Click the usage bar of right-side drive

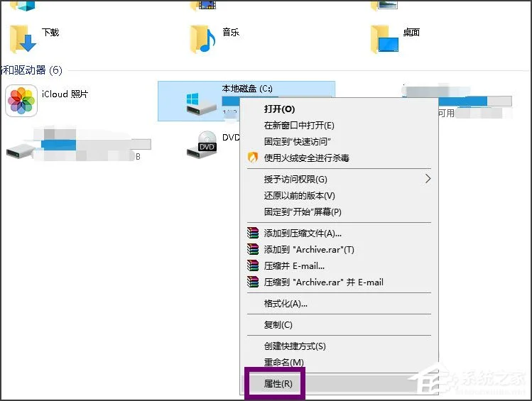click(x=457, y=101)
